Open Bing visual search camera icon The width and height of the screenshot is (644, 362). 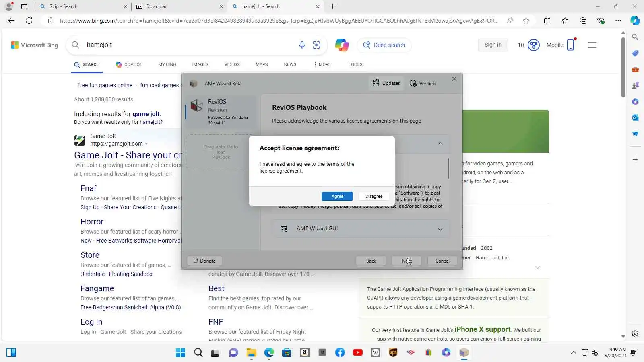(317, 45)
